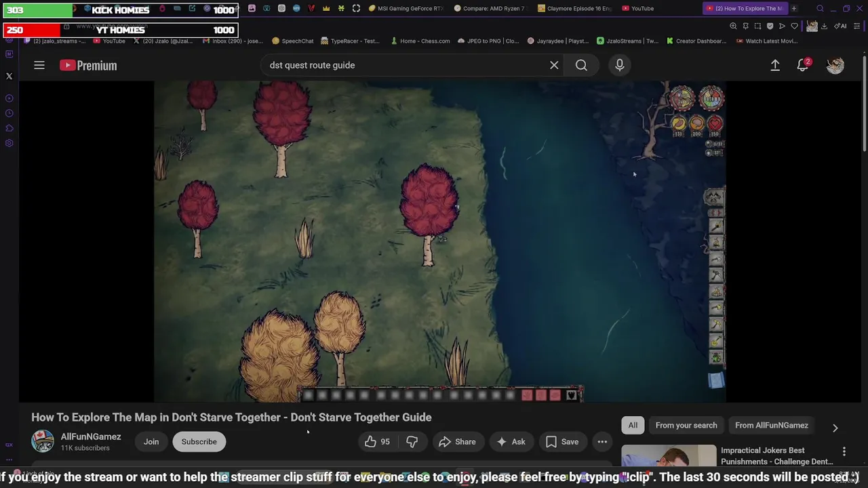Open JPEG to PNG bookmark
The image size is (868, 488).
pos(488,41)
